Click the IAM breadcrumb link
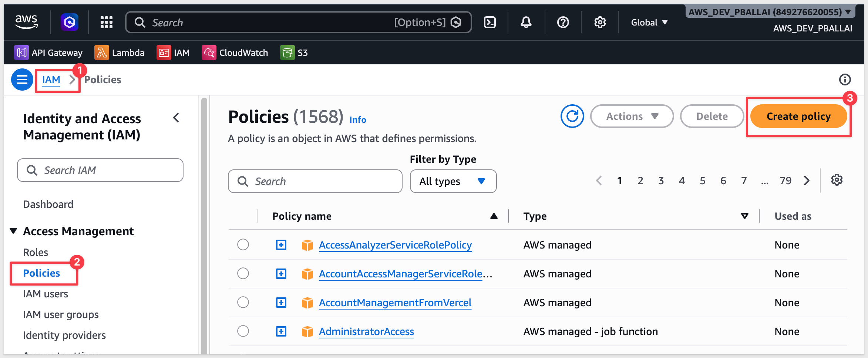 click(51, 80)
